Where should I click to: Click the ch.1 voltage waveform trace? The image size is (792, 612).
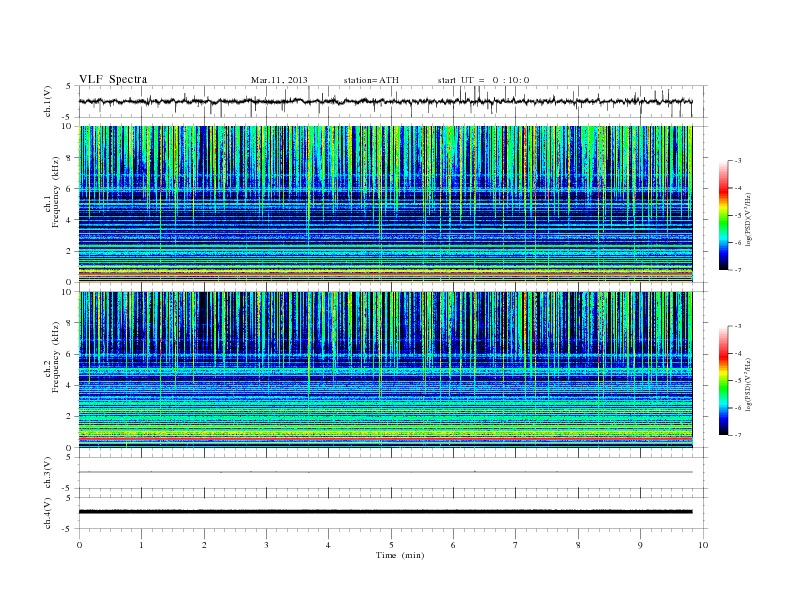pos(385,101)
